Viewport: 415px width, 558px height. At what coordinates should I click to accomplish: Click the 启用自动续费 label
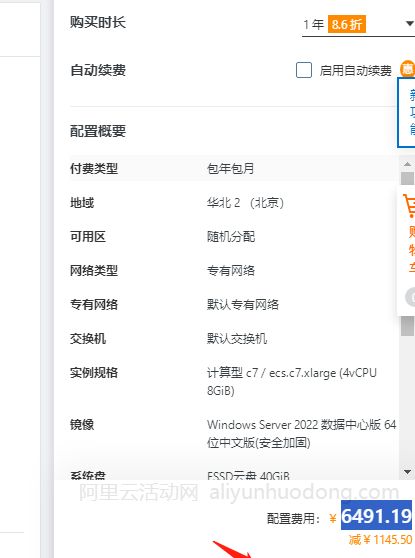(355, 70)
